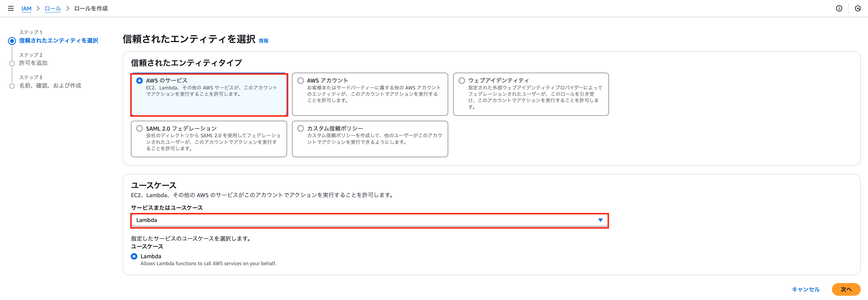Select the カスタム信頼ポリシー radio option
Image resolution: width=868 pixels, height=300 pixels.
(x=300, y=129)
